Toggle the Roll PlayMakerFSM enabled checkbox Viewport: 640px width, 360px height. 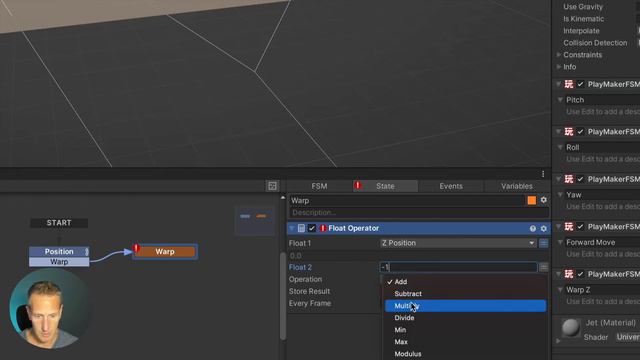tap(580, 131)
